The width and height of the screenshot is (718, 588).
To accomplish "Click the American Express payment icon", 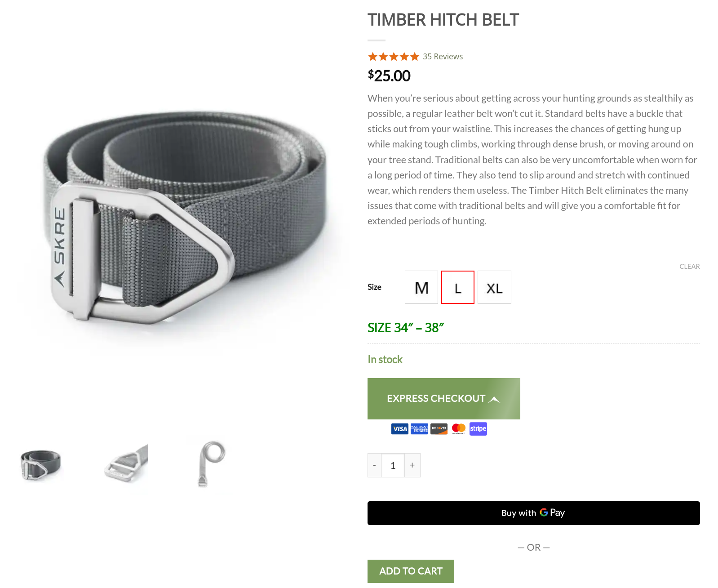I will click(419, 429).
